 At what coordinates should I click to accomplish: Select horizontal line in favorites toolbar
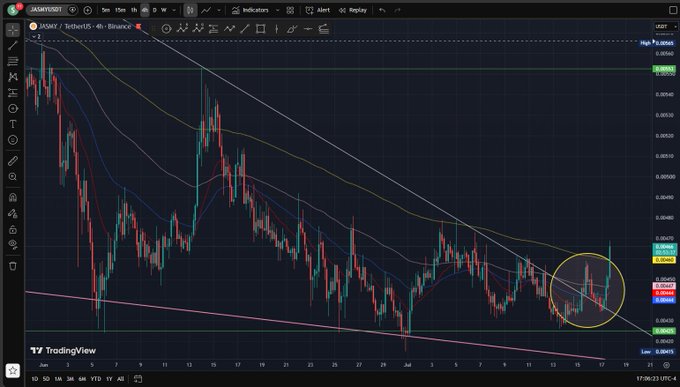point(308,29)
